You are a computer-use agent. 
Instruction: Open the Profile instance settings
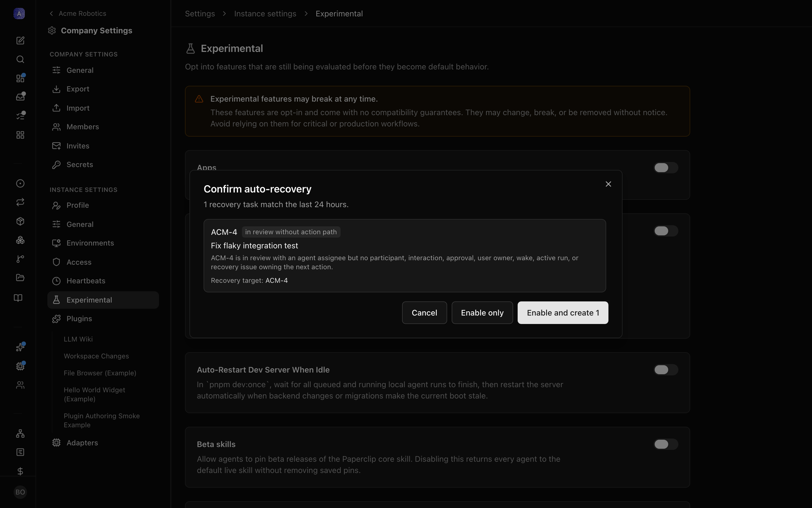pyautogui.click(x=103, y=205)
